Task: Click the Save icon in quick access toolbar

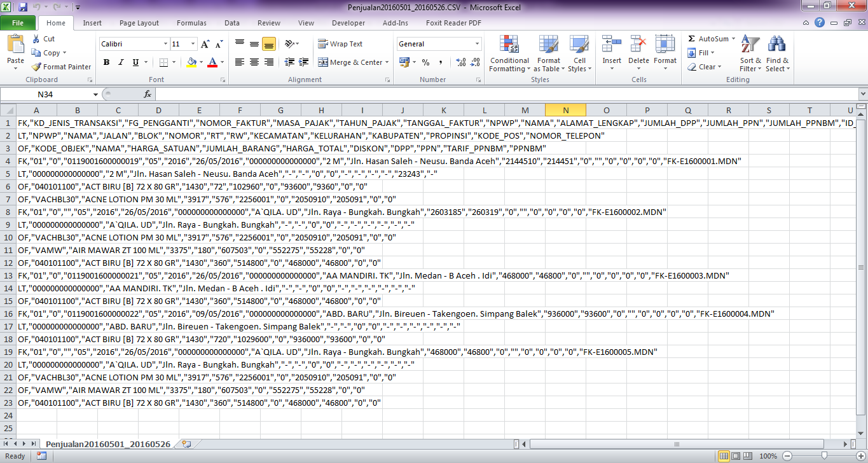Action: pyautogui.click(x=23, y=8)
